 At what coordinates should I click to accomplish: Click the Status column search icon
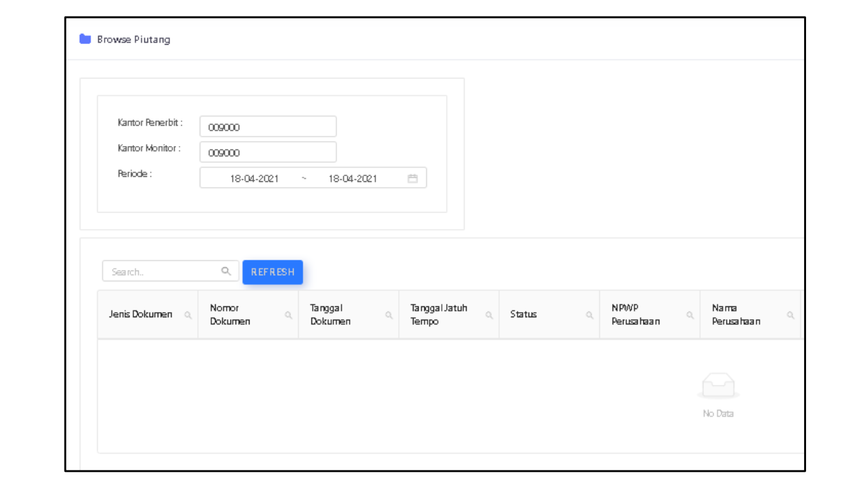[x=590, y=315]
